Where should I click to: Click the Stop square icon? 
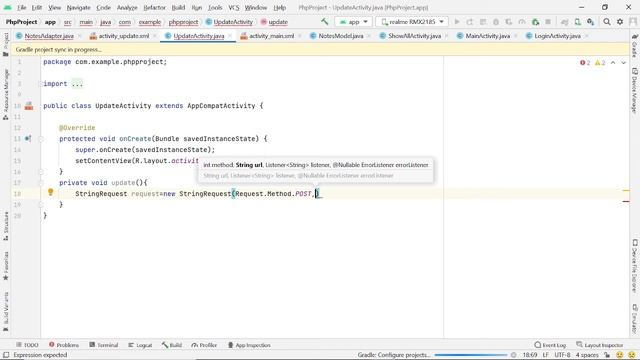point(548,22)
